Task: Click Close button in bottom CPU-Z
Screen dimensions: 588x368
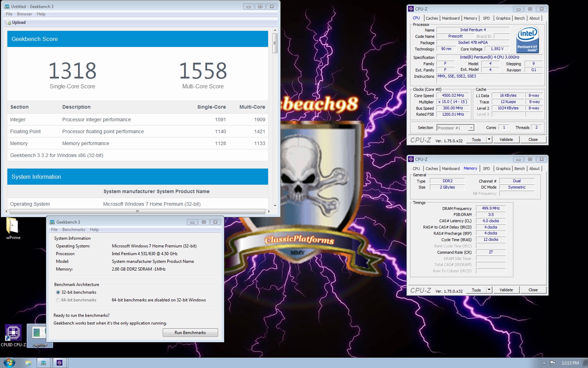Action: click(533, 290)
